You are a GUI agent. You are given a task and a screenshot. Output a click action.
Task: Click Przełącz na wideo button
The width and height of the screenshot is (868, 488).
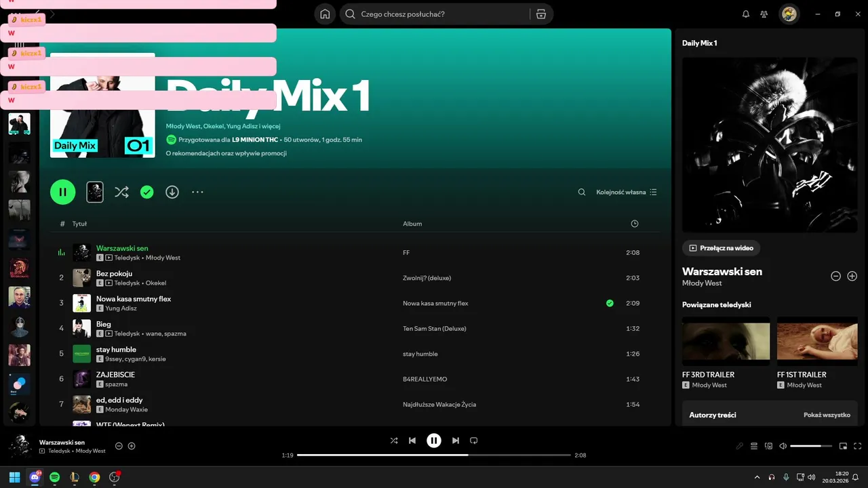click(721, 248)
